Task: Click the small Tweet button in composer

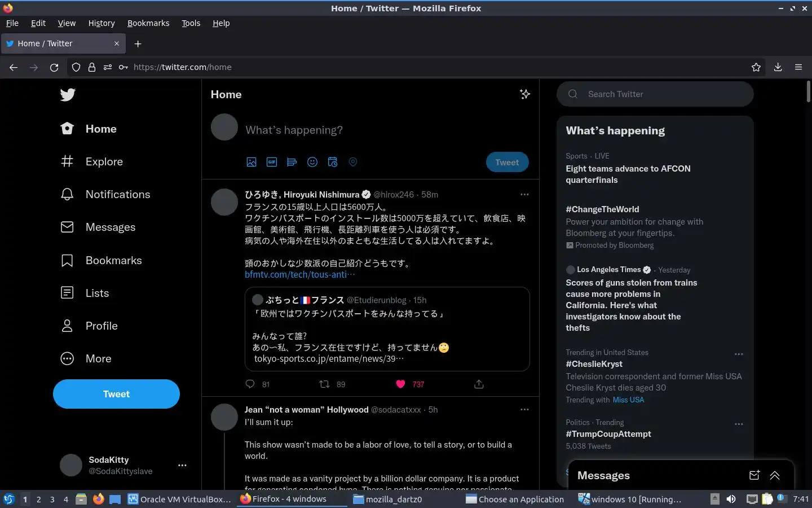Action: point(507,162)
